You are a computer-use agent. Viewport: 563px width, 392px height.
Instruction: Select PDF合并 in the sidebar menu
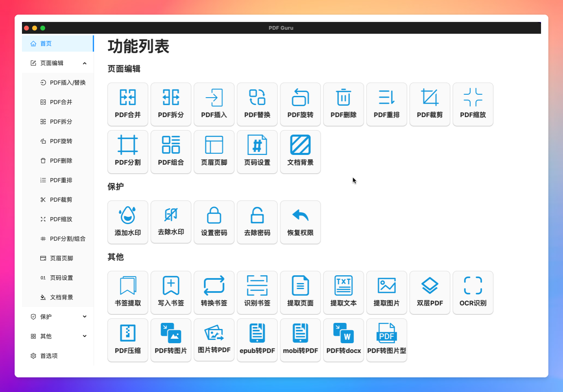[x=58, y=102]
